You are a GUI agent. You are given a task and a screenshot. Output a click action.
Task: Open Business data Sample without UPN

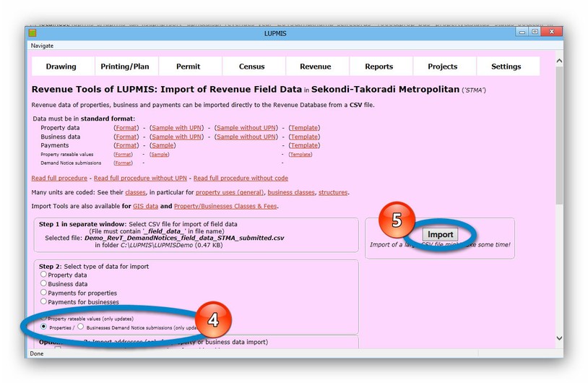click(246, 137)
